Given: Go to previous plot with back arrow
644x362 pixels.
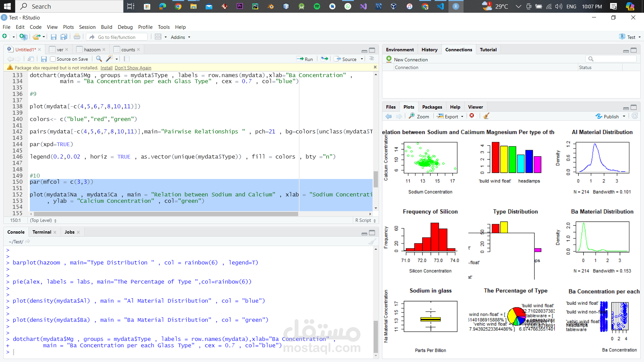Looking at the screenshot, I should pyautogui.click(x=388, y=116).
